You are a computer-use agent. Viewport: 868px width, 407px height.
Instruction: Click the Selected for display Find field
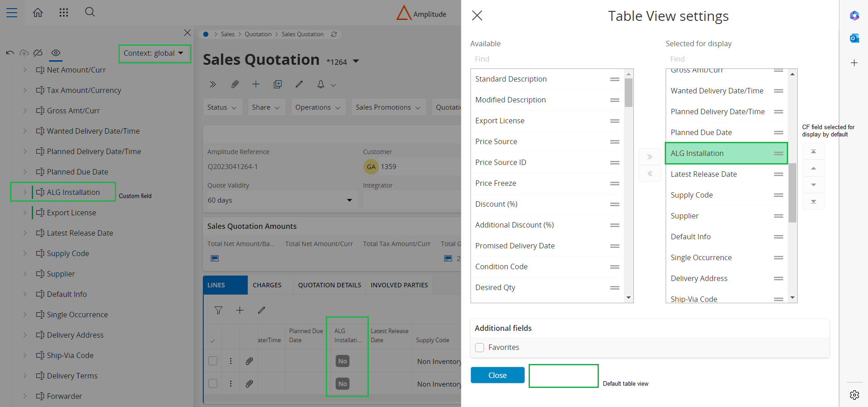click(x=731, y=59)
